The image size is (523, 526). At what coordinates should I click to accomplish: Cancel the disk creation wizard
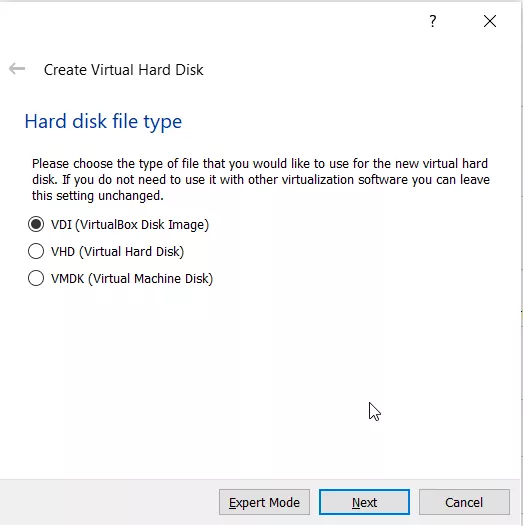click(464, 502)
